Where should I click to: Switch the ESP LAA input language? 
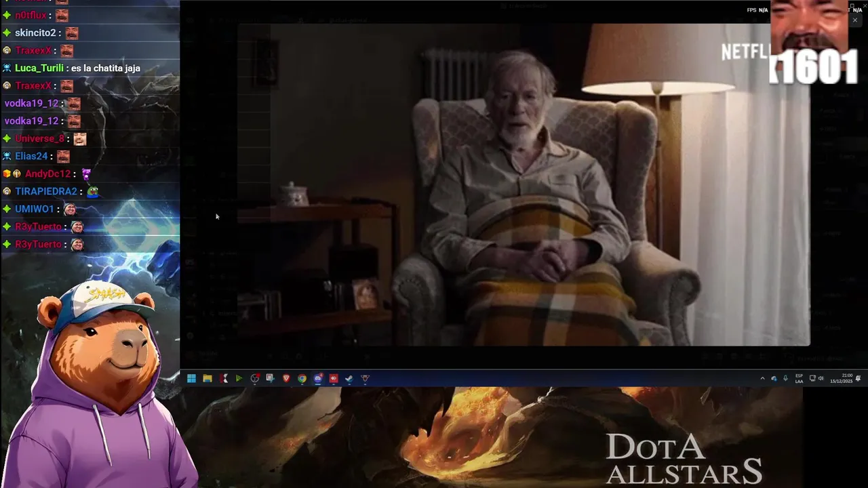tap(800, 378)
